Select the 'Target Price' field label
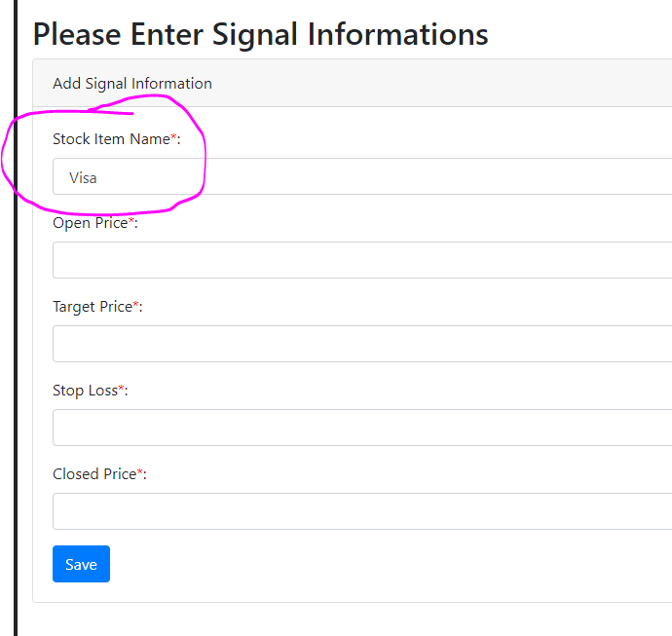Screen dimensions: 672x636 pos(92,307)
